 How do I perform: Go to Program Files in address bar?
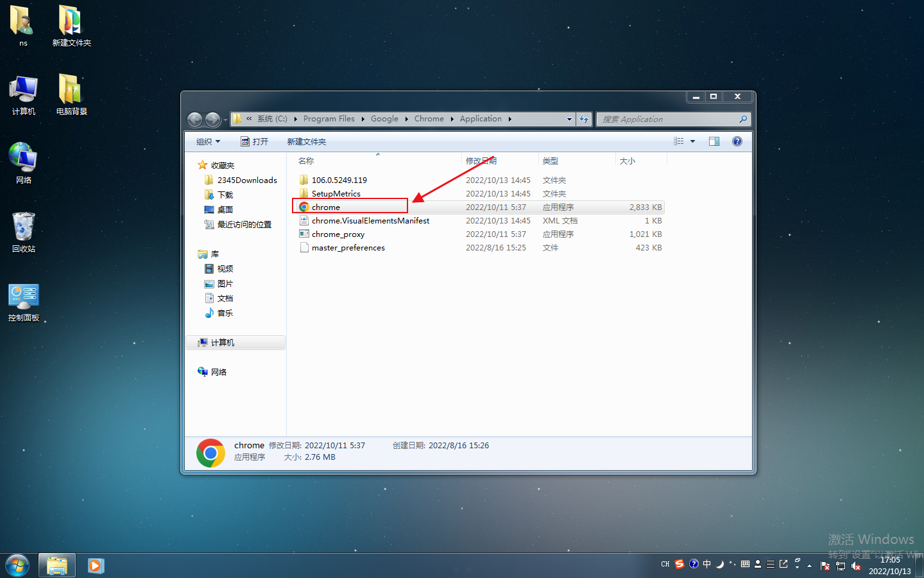point(329,119)
